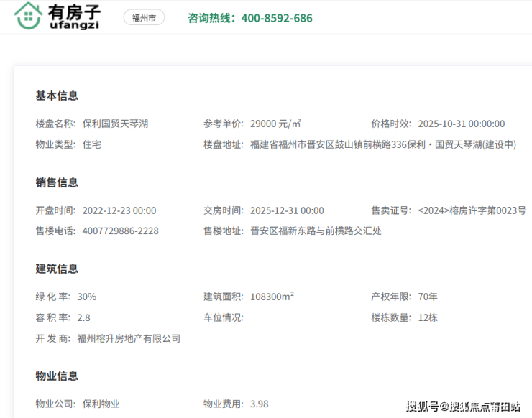Viewport: 532px width, 418px height.
Task: Click the green house logo icon
Action: click(x=28, y=16)
